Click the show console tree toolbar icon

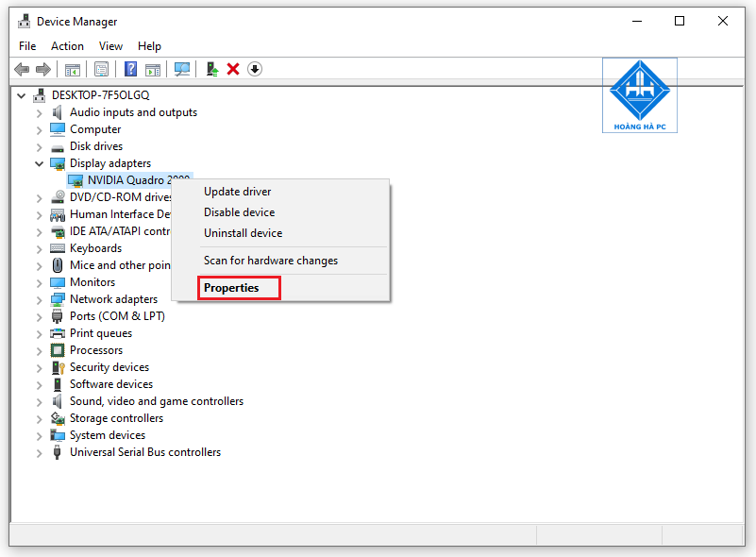click(x=73, y=68)
